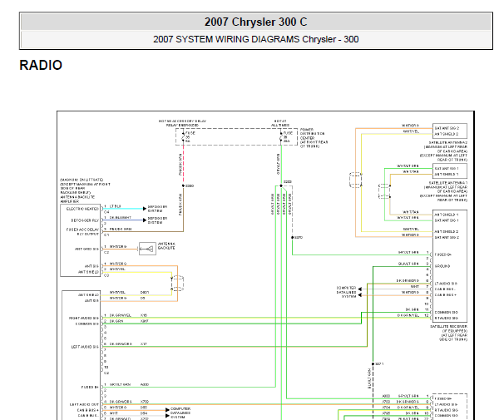Click the 'GROUND' pin on satellite receiver

pyautogui.click(x=442, y=266)
